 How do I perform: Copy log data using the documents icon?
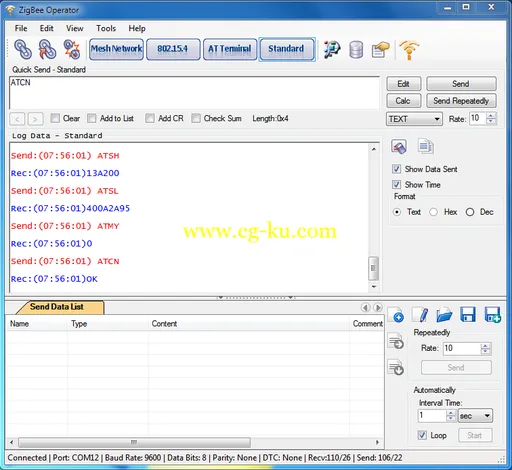point(425,146)
